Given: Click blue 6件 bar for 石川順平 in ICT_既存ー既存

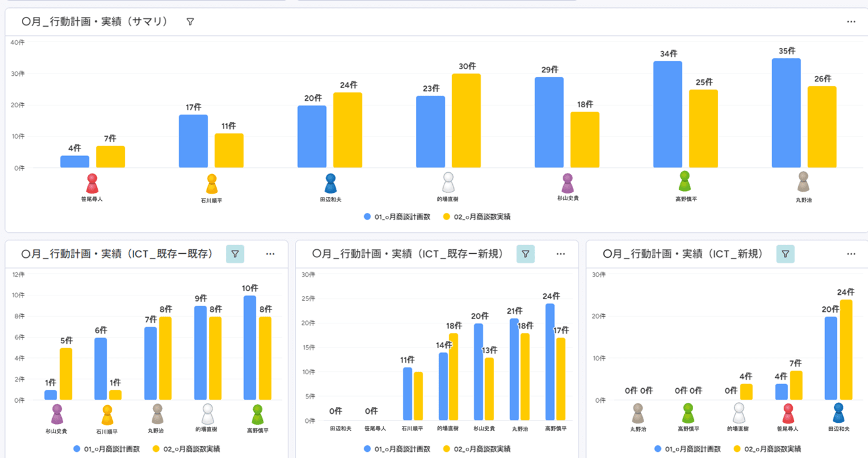Looking at the screenshot, I should click(101, 369).
